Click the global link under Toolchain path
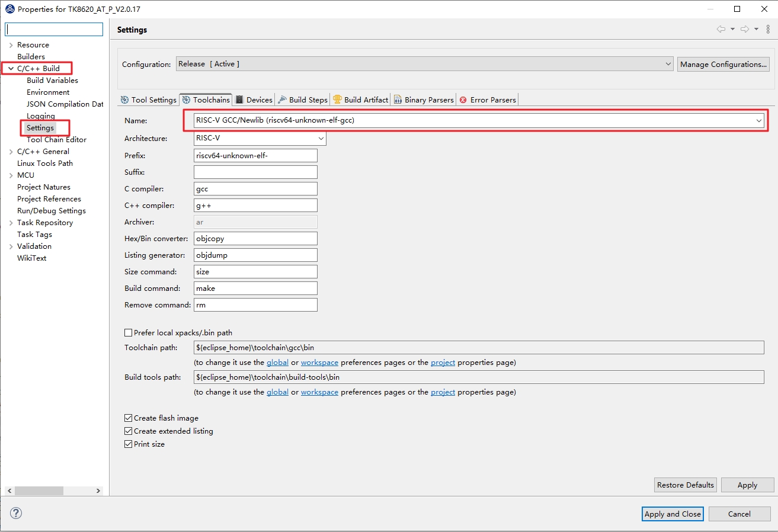Viewport: 778px width, 532px height. click(277, 362)
